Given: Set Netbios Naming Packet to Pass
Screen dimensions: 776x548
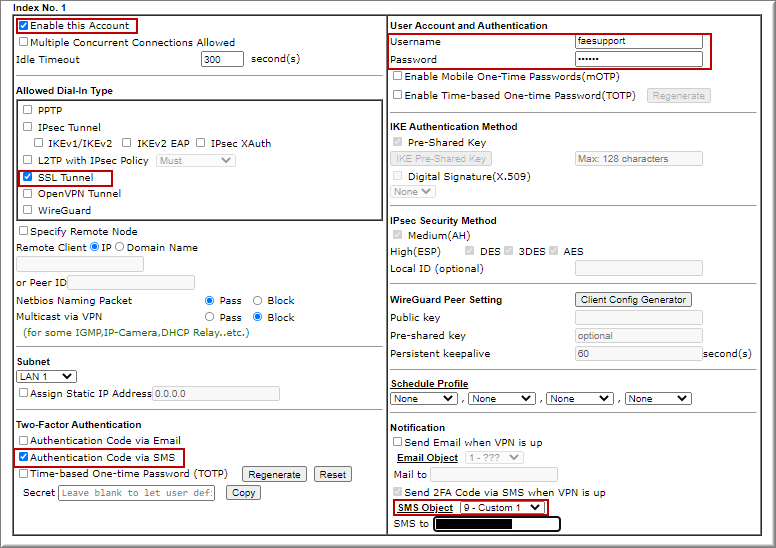Looking at the screenshot, I should point(209,300).
